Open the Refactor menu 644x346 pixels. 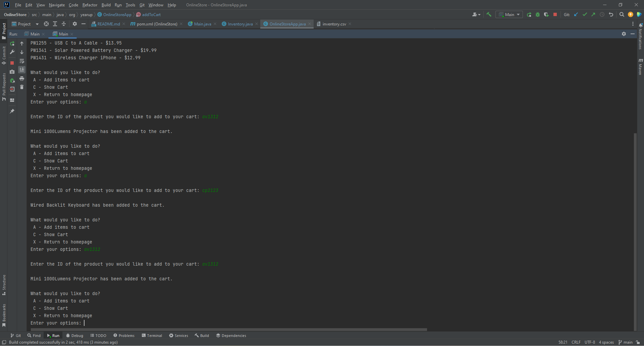[x=90, y=5]
